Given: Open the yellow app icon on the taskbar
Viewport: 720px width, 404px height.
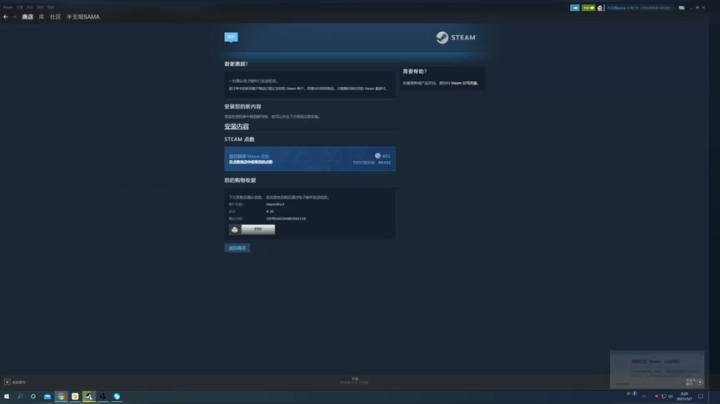Looking at the screenshot, I should click(x=75, y=396).
